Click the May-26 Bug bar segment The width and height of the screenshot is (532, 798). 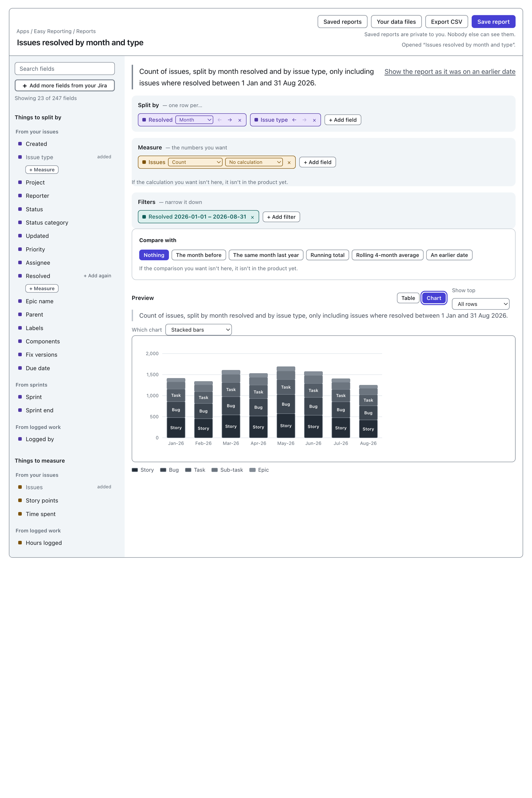[x=286, y=404]
